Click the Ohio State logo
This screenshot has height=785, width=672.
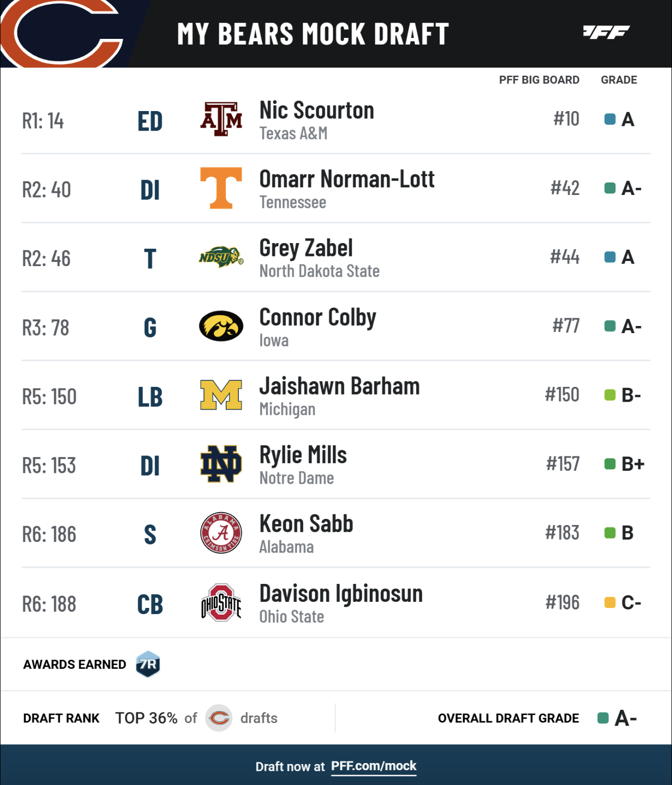pyautogui.click(x=221, y=602)
